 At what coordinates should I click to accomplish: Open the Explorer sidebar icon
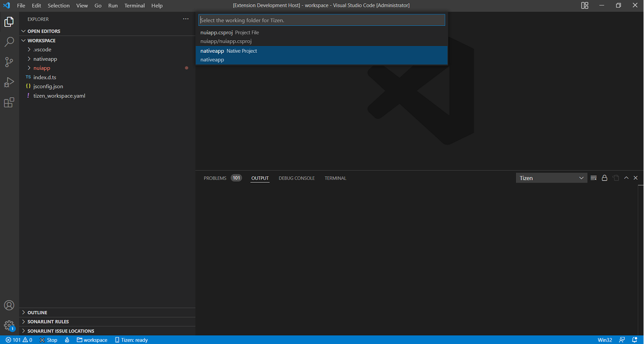[9, 22]
